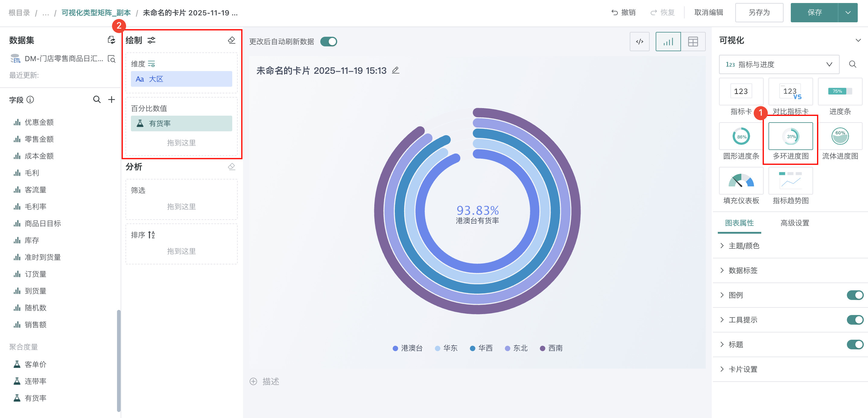Click the code view icon button
Screen dimensions: 868x418
point(639,42)
